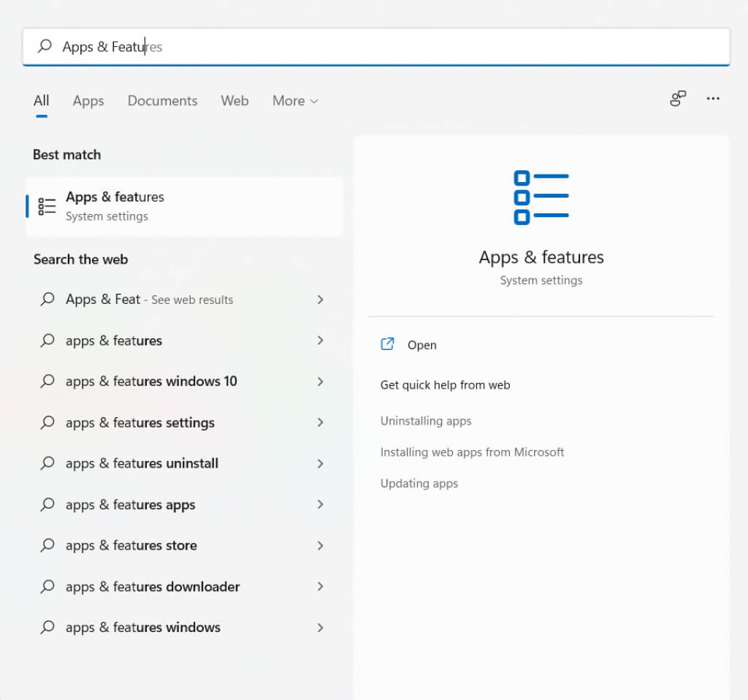This screenshot has width=748, height=700.
Task: Switch to the Documents filter tab
Action: [162, 101]
